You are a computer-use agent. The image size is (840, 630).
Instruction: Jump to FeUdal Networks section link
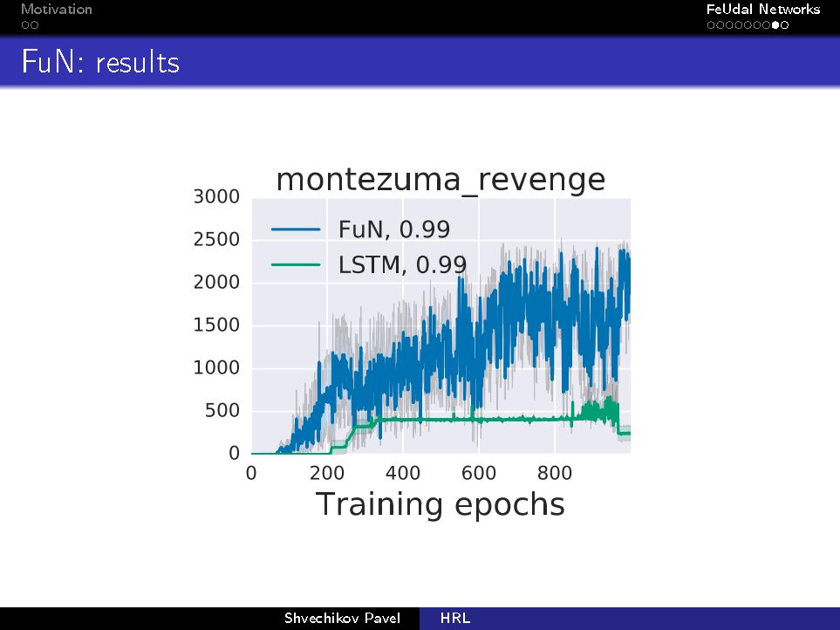763,9
